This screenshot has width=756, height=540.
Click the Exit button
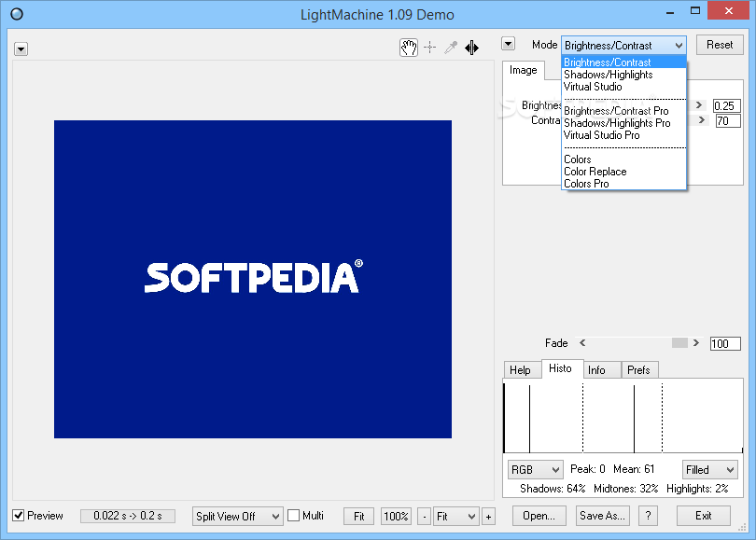[x=704, y=516]
